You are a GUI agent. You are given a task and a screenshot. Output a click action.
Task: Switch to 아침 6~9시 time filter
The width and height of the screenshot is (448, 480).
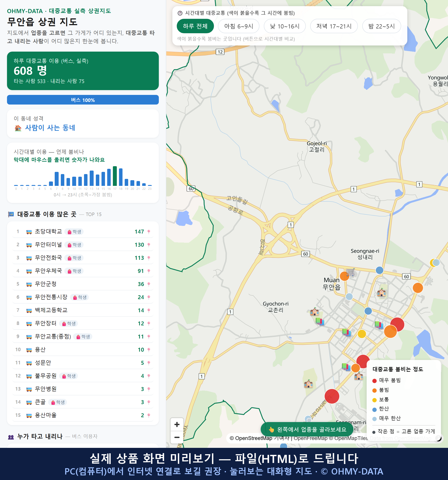click(x=238, y=26)
